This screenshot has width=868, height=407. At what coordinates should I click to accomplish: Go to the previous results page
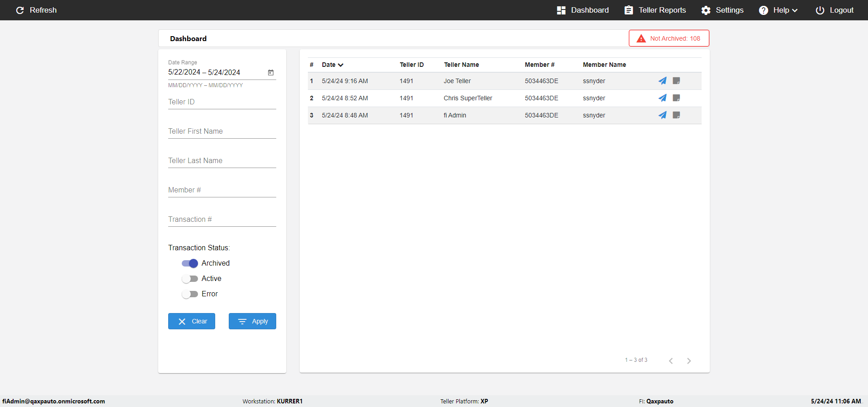(x=671, y=360)
